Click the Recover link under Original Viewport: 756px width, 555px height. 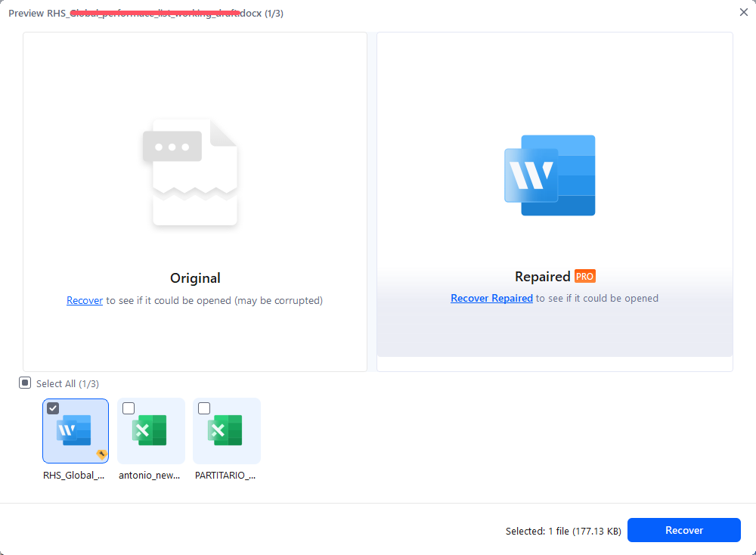coord(85,300)
